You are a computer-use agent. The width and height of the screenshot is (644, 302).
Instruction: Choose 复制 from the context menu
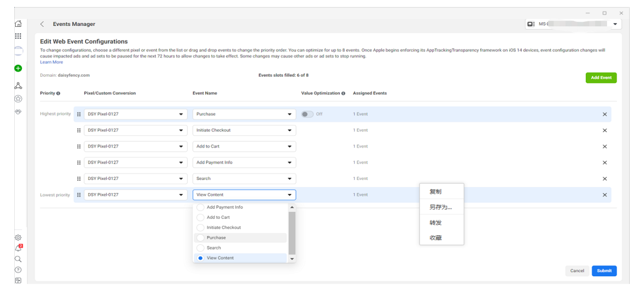point(435,192)
